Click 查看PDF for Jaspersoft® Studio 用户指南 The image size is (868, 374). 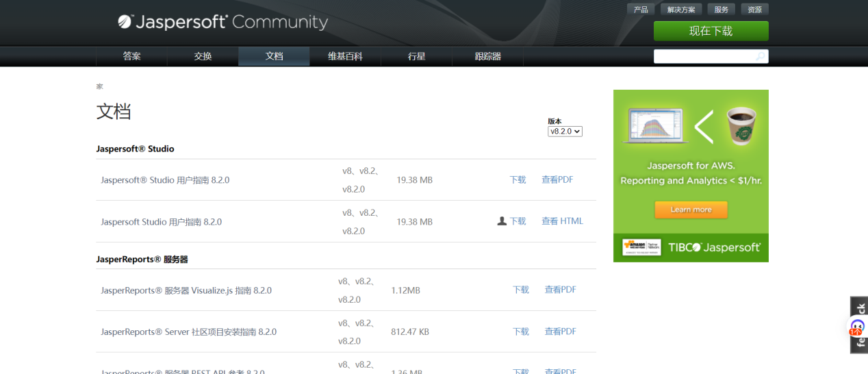557,179
